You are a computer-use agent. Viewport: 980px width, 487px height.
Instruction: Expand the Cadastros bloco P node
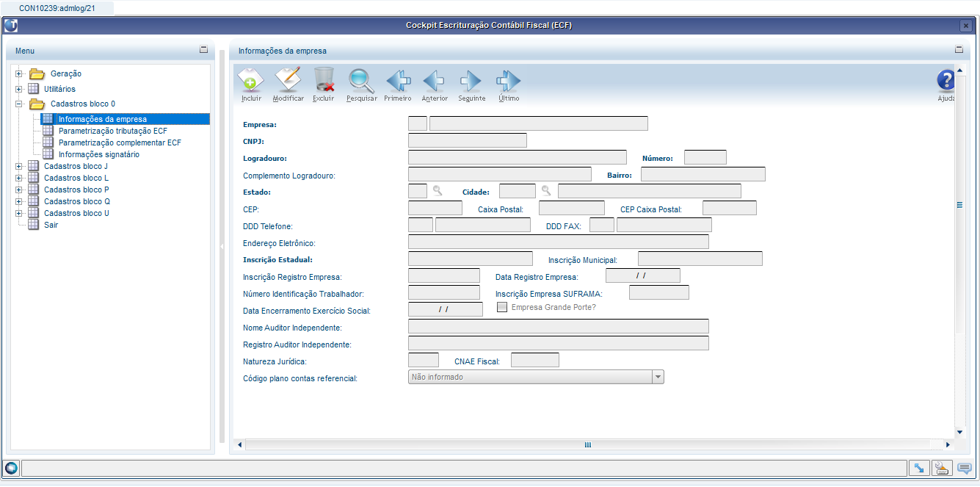click(19, 190)
